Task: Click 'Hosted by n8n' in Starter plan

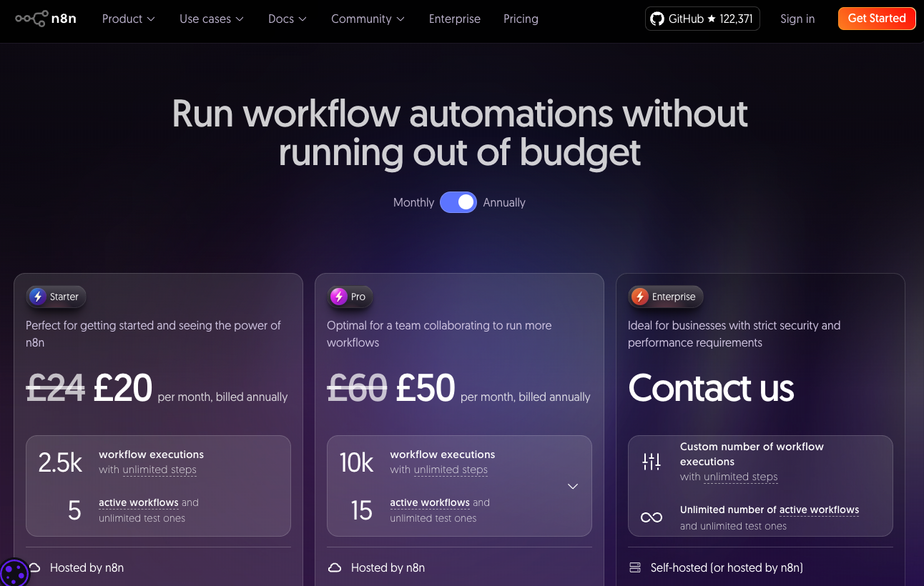Action: coord(87,568)
